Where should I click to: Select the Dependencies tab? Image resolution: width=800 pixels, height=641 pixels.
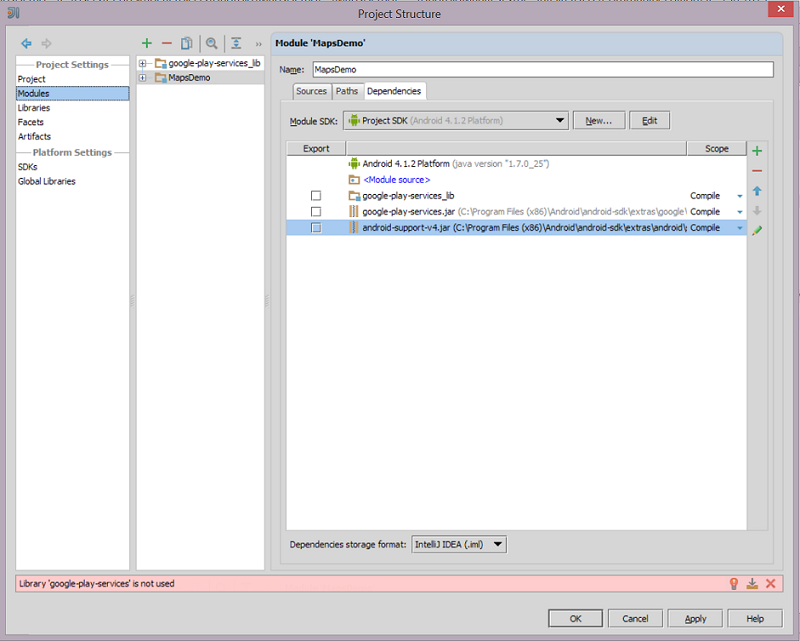(394, 91)
